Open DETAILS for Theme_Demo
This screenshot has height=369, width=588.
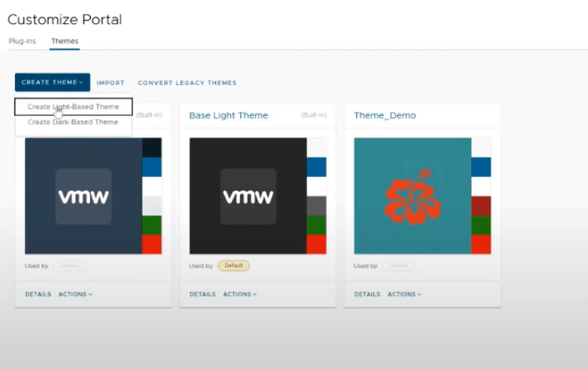pos(367,294)
